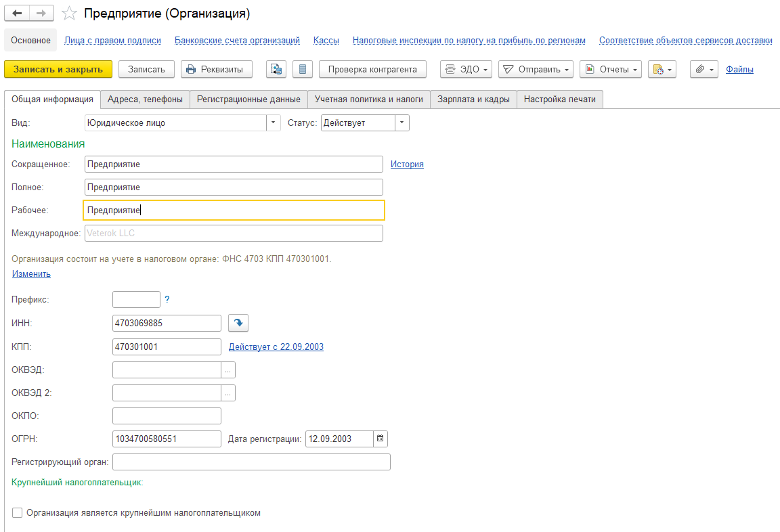This screenshot has height=532, width=780.
Task: Click the Изменить tax authority link
Action: pyautogui.click(x=31, y=274)
